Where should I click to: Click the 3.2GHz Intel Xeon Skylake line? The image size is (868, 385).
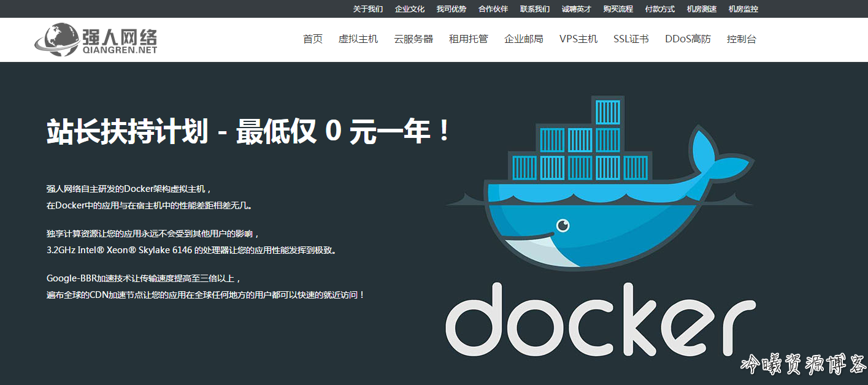pos(193,250)
